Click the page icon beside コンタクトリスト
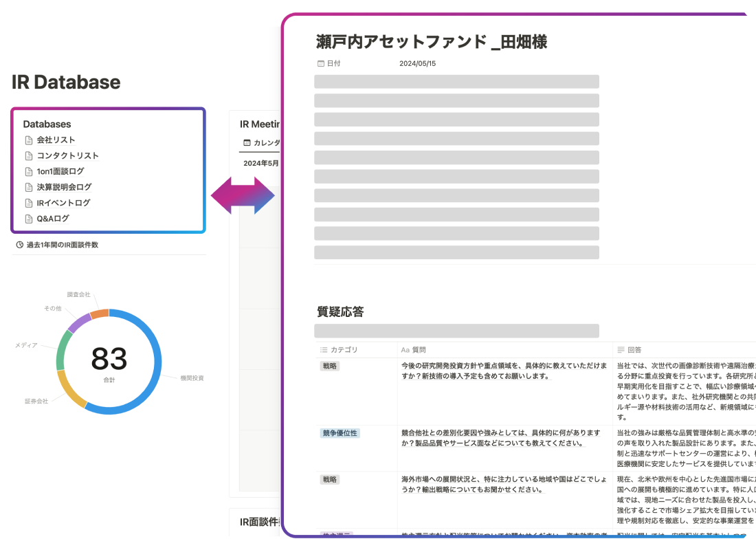Screen dimensions: 756x550 point(29,156)
